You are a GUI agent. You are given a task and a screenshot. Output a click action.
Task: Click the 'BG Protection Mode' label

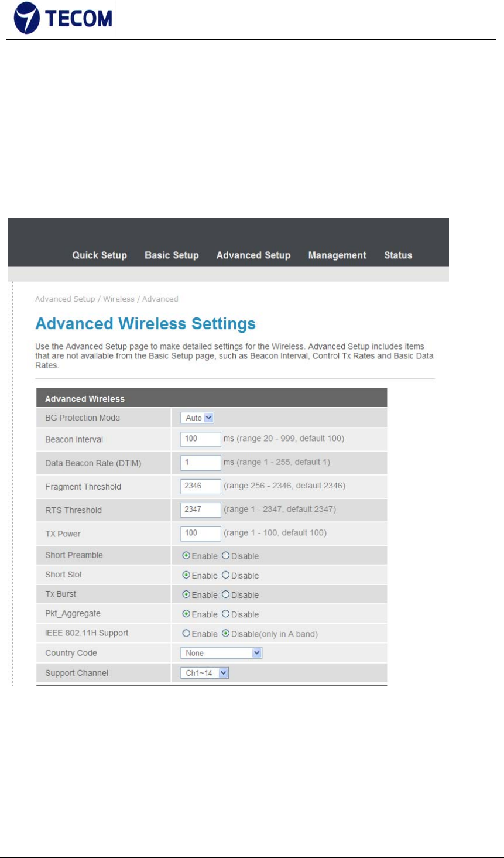point(83,418)
